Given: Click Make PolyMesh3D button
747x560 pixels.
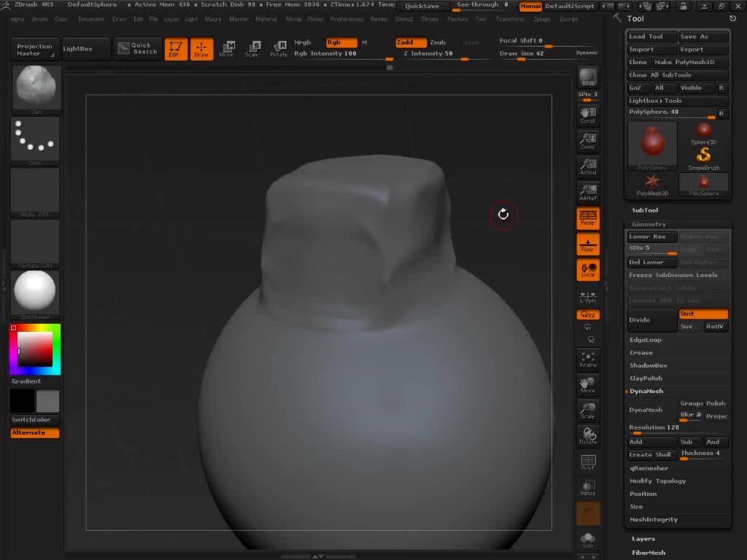Looking at the screenshot, I should coord(690,63).
